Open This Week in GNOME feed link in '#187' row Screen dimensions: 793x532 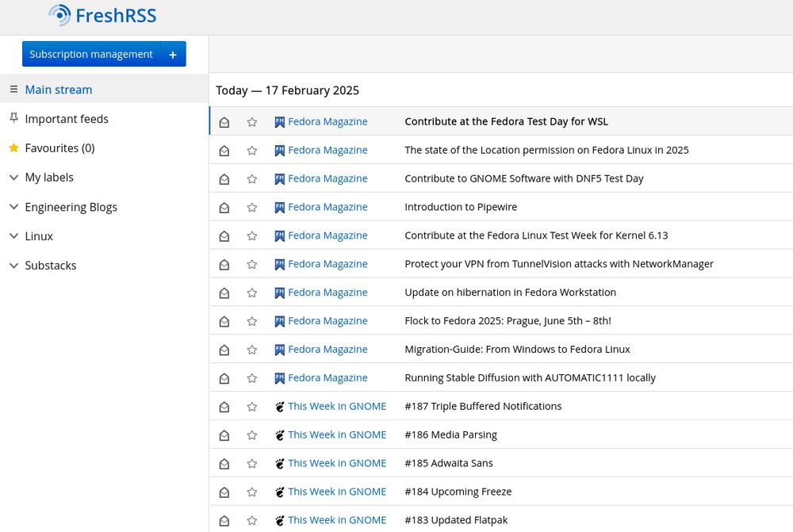click(x=337, y=406)
